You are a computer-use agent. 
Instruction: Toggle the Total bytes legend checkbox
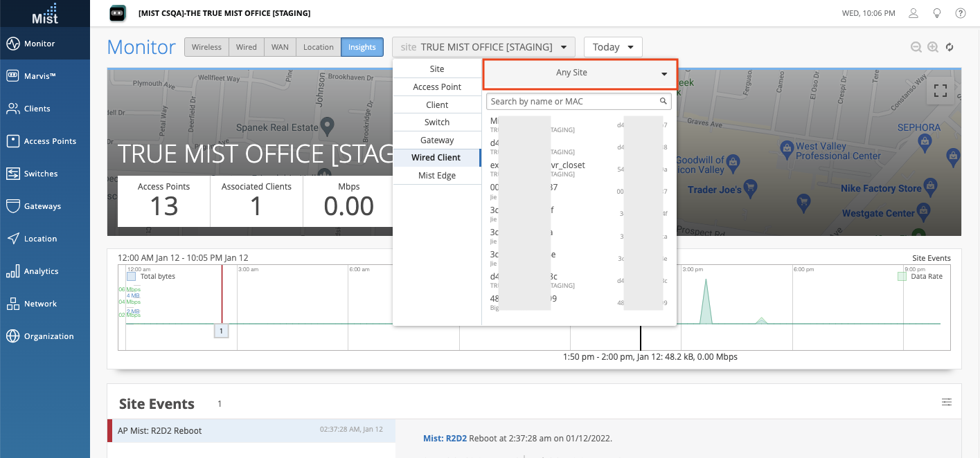(x=132, y=276)
